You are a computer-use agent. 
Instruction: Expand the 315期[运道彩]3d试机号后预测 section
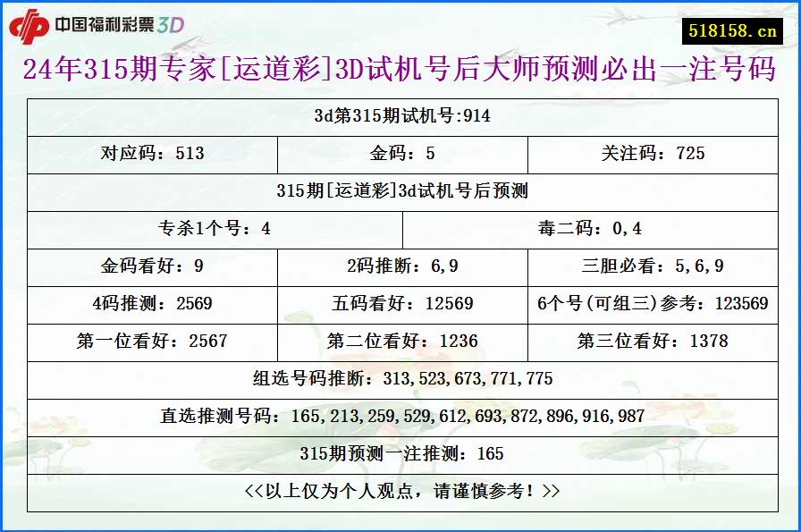pyautogui.click(x=400, y=190)
